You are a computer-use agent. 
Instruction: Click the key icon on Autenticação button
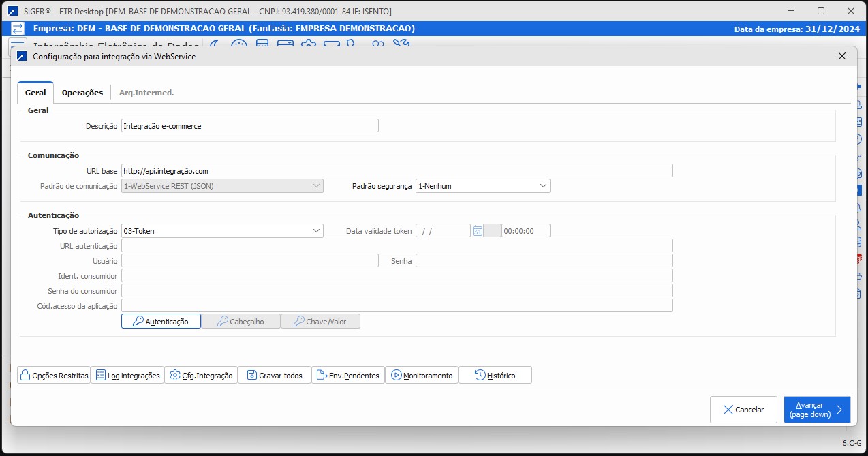(x=138, y=321)
